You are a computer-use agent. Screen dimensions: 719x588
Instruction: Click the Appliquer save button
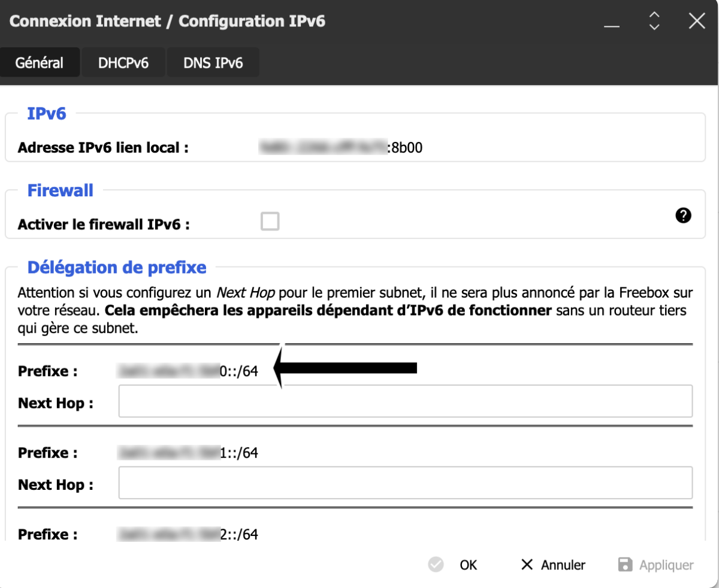pos(656,565)
